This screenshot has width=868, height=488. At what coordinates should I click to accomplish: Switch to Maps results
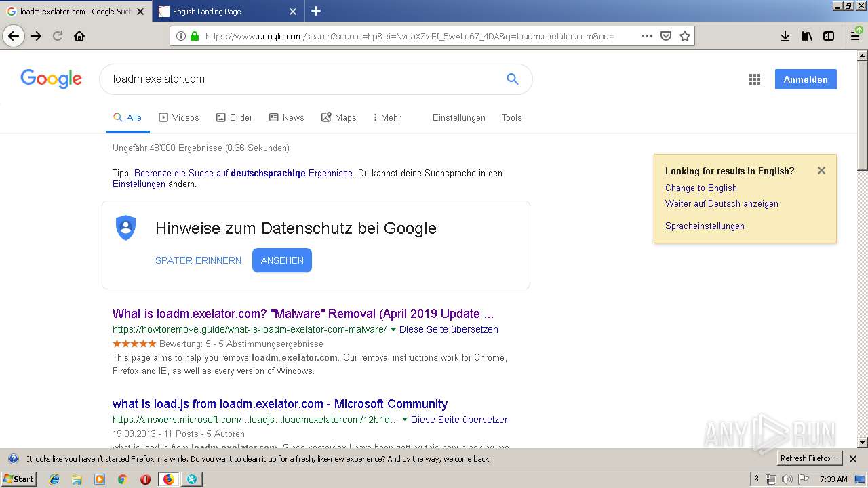click(x=339, y=117)
